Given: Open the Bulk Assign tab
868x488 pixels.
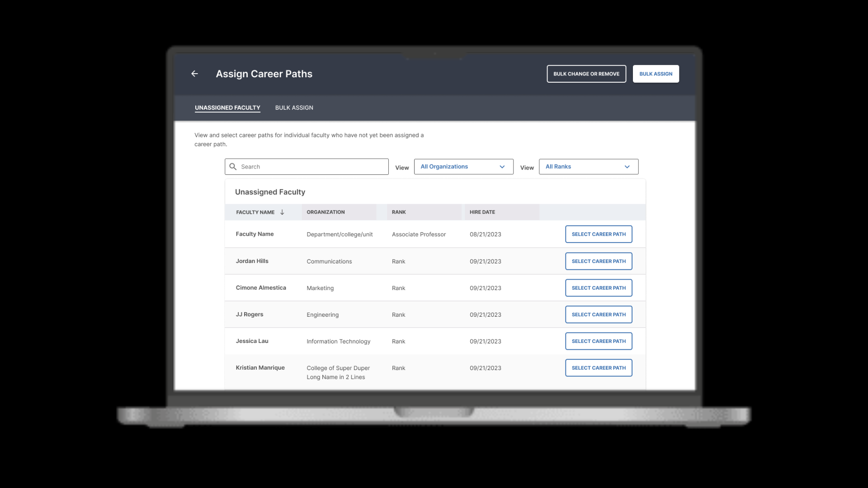Looking at the screenshot, I should (x=294, y=108).
